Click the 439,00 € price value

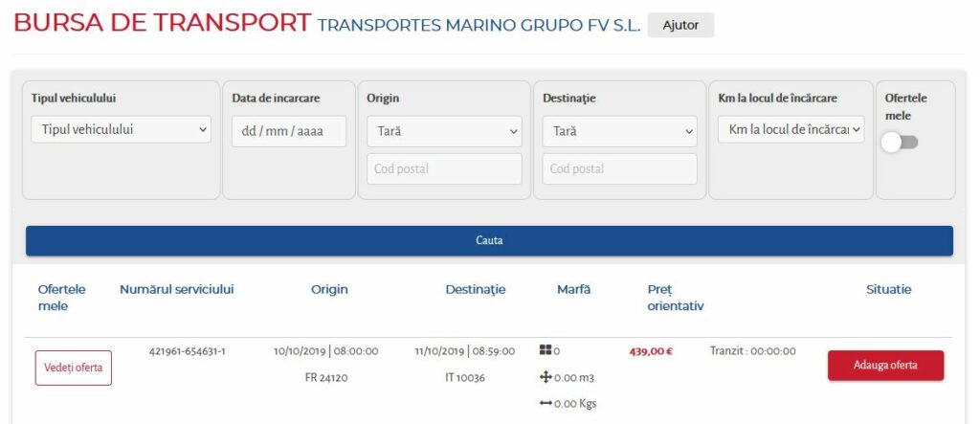pyautogui.click(x=651, y=351)
